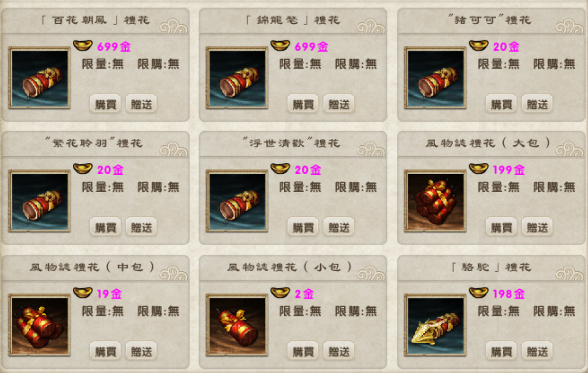Buy the 浮世清歡 firework for 20金
This screenshot has height=373, width=588.
tap(303, 227)
